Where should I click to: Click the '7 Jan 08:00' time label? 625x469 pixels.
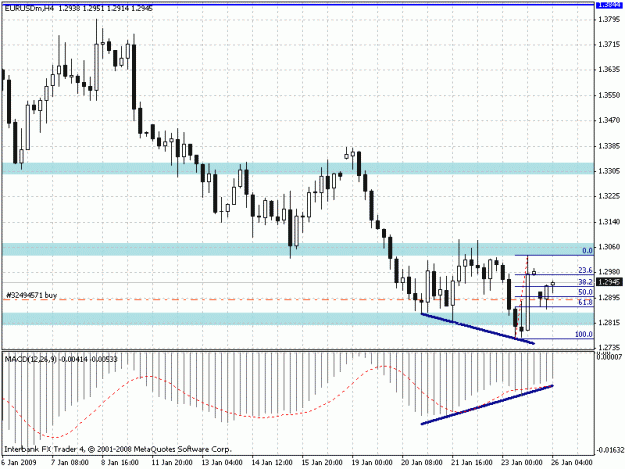[70, 462]
